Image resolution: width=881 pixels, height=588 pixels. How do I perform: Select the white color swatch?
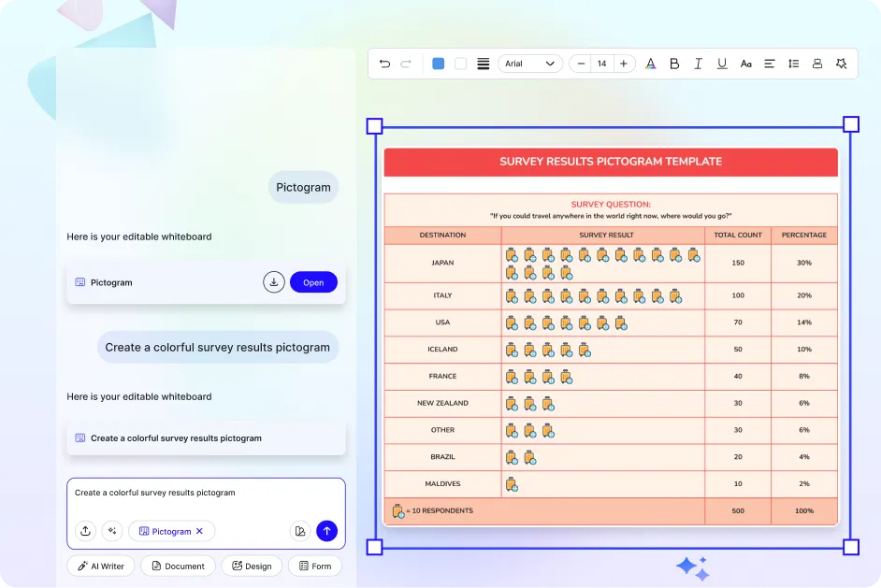pos(461,64)
